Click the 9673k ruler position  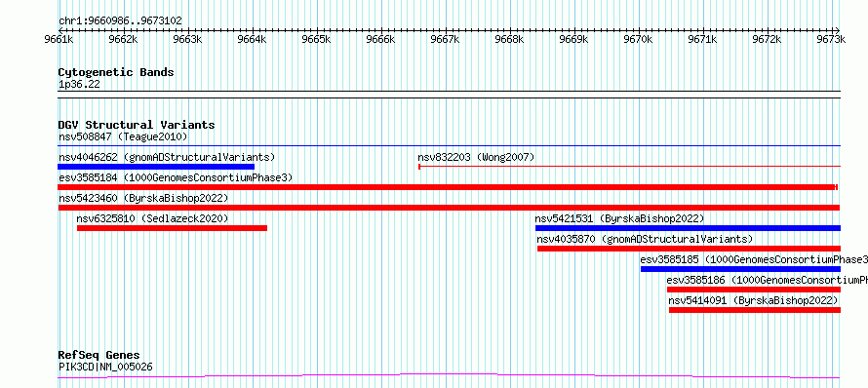832,39
